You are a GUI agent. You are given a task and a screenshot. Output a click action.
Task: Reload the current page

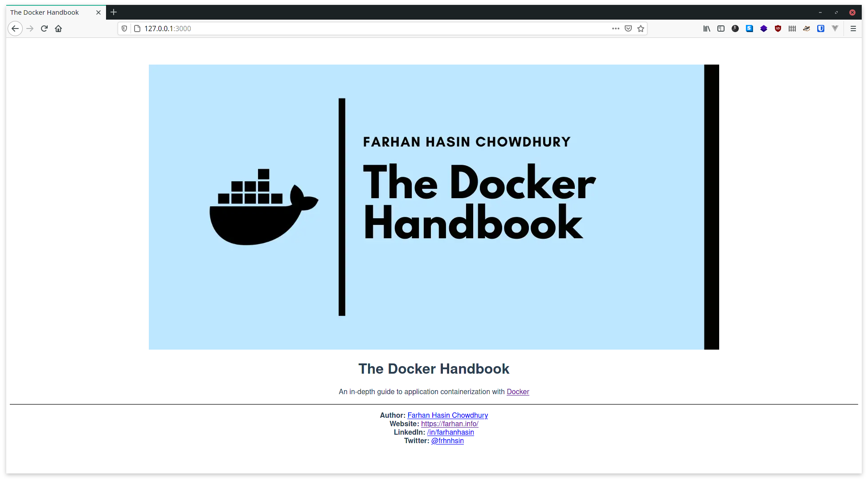point(44,29)
